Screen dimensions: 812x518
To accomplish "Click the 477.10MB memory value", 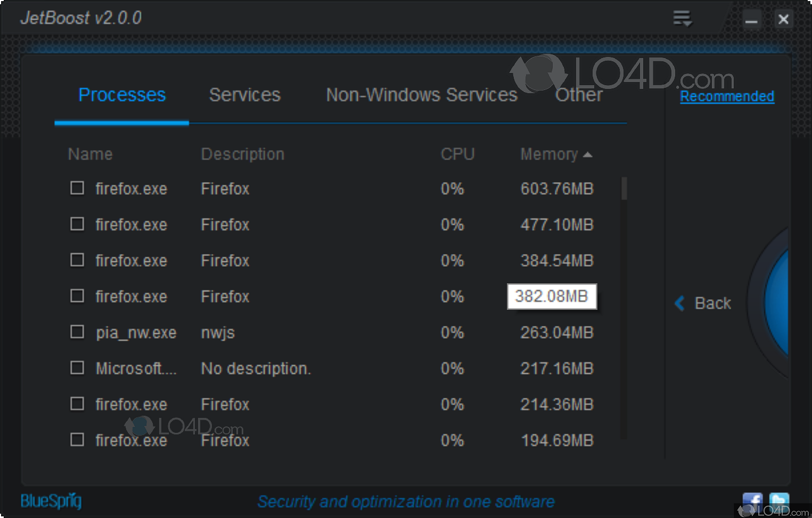I will coord(557,225).
